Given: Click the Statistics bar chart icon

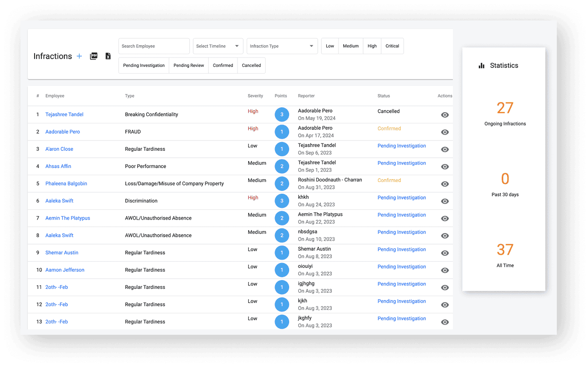Looking at the screenshot, I should click(482, 65).
